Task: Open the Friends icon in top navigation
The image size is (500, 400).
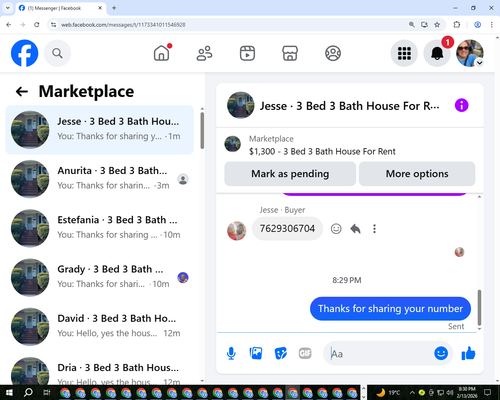Action: click(204, 53)
